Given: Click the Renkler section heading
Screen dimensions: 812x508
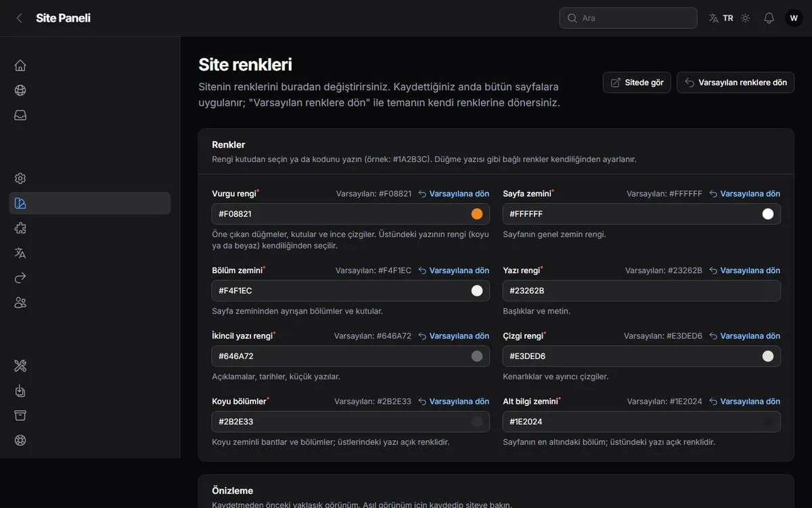Looking at the screenshot, I should click(229, 145).
